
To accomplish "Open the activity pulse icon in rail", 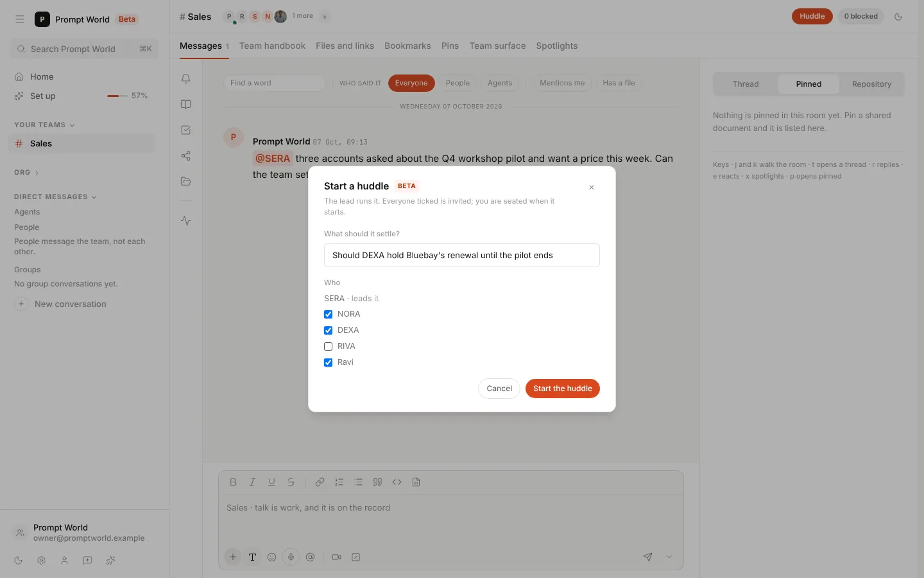I will 186,220.
